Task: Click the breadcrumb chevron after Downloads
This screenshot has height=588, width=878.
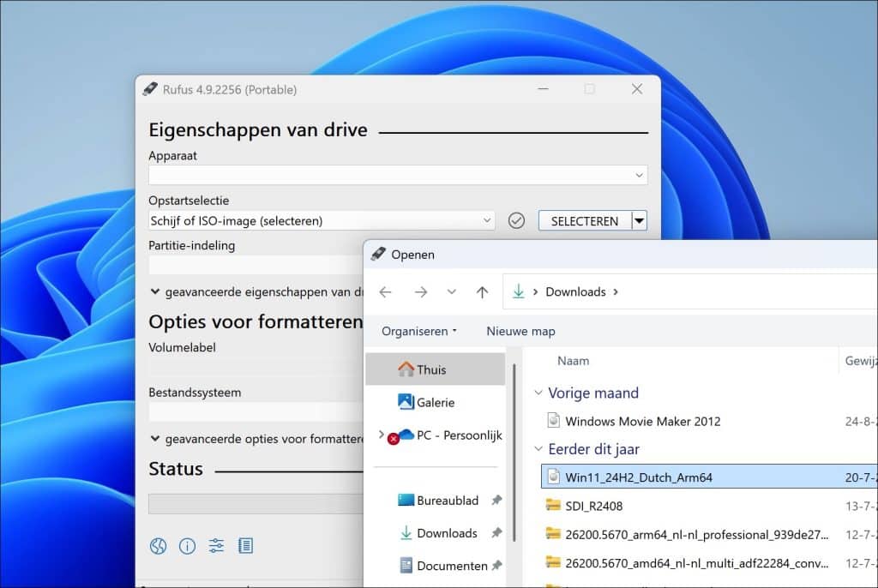Action: pyautogui.click(x=616, y=291)
